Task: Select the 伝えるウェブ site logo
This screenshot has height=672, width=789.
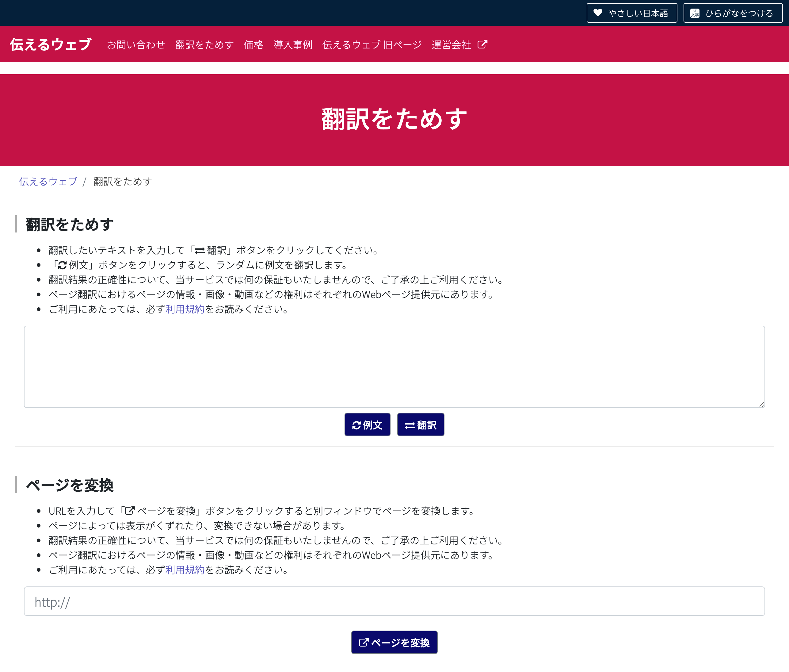Action: [50, 44]
